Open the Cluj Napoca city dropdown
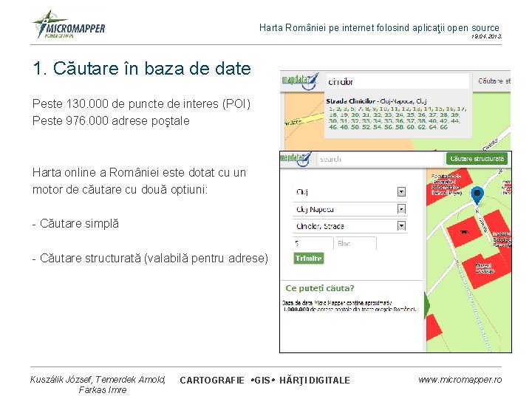532x399 pixels. click(x=401, y=209)
